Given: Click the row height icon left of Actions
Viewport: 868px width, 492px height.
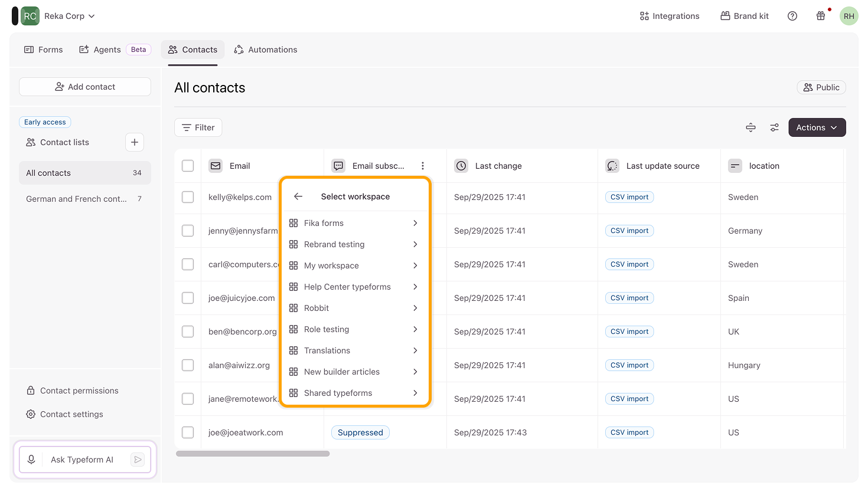Looking at the screenshot, I should pos(750,127).
